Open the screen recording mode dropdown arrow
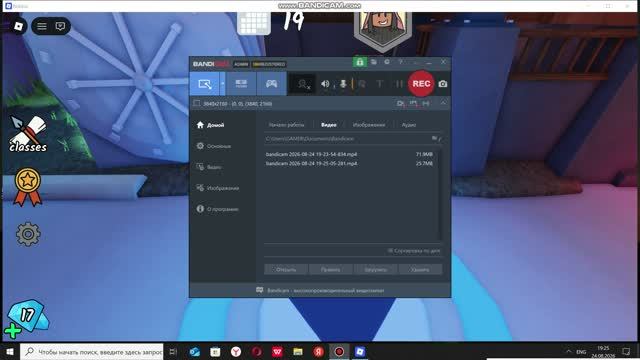 222,84
